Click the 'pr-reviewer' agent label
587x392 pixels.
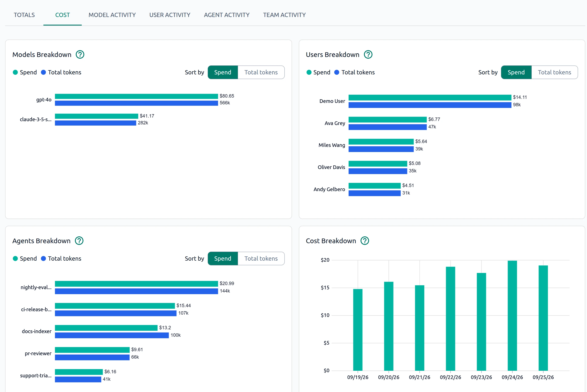coord(38,354)
